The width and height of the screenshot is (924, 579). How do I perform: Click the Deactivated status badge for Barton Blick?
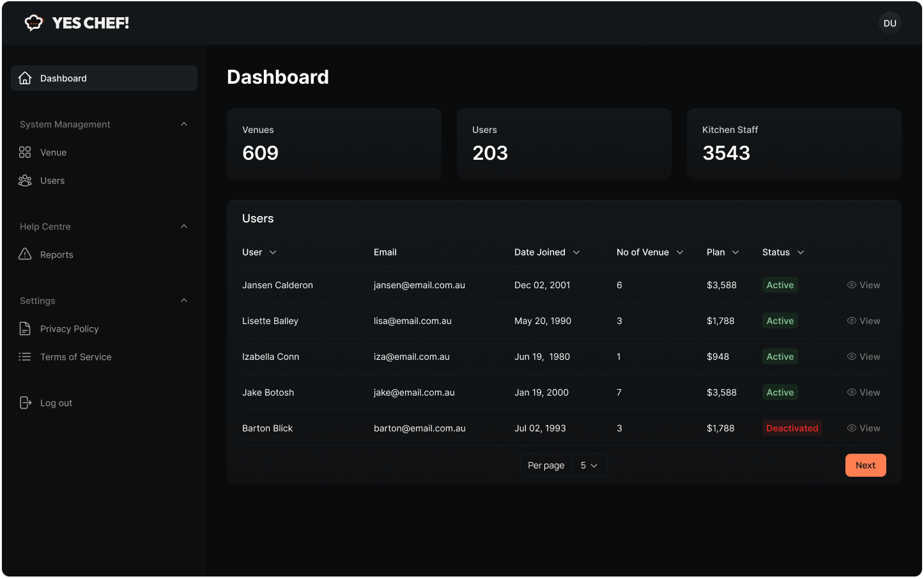click(x=792, y=428)
